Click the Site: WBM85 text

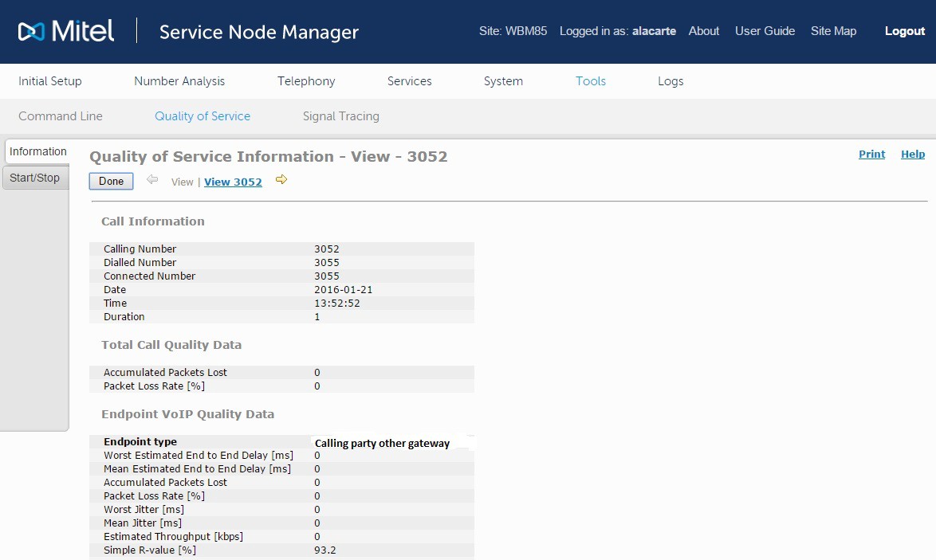point(513,31)
